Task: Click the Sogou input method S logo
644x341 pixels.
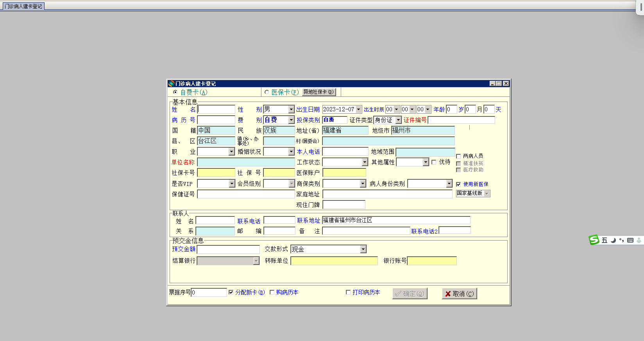Action: tap(594, 240)
